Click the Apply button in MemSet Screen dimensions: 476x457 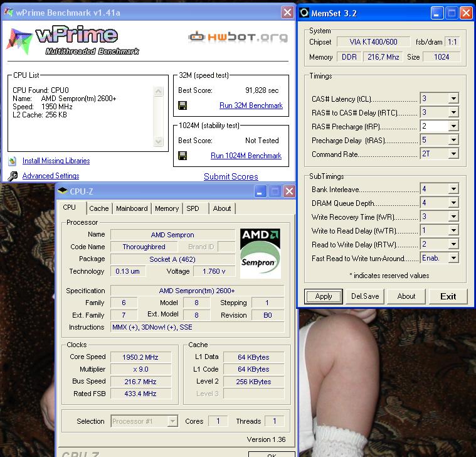tap(324, 296)
